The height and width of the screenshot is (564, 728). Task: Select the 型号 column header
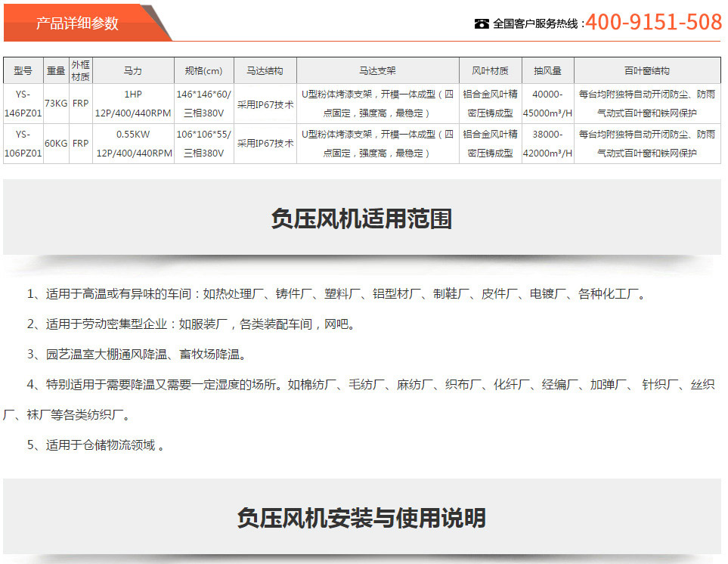coord(23,70)
